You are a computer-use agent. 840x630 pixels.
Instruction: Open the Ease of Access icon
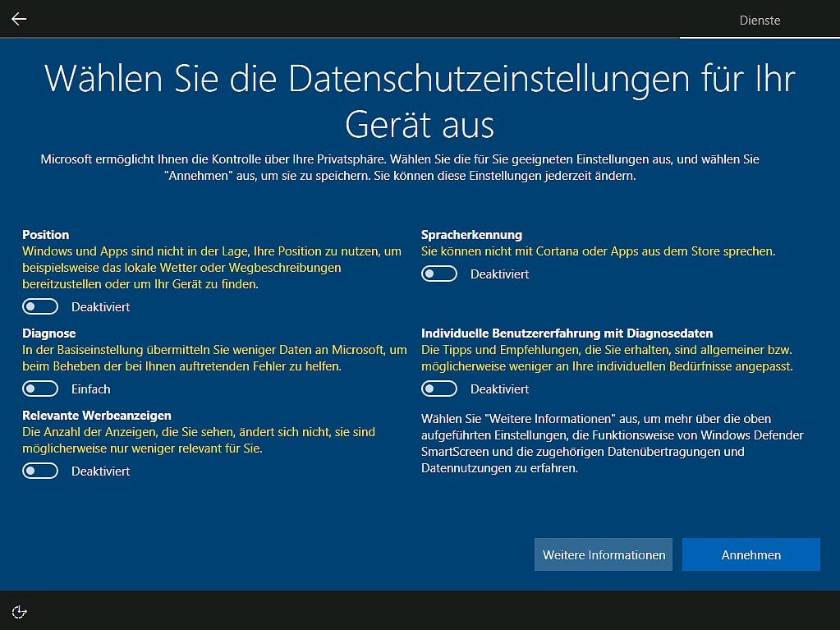click(x=19, y=611)
